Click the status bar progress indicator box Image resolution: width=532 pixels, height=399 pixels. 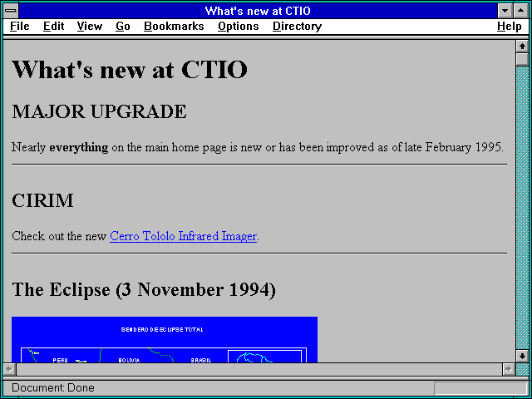tap(480, 388)
